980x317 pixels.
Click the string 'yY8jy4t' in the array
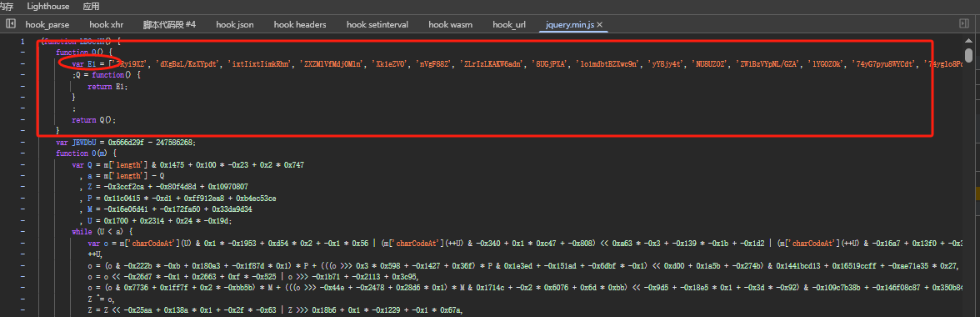click(667, 63)
